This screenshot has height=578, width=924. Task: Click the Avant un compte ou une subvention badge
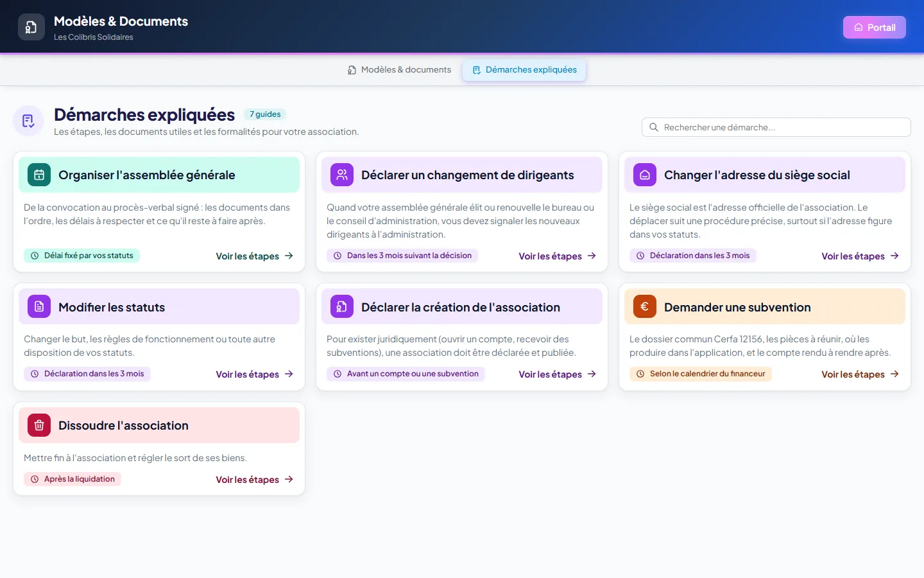[x=406, y=374]
